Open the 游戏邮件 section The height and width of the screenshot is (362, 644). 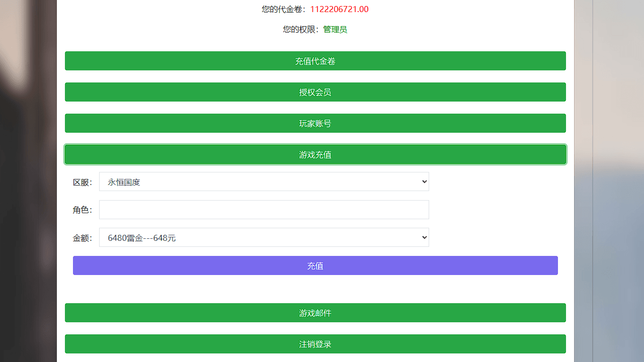[x=315, y=313]
